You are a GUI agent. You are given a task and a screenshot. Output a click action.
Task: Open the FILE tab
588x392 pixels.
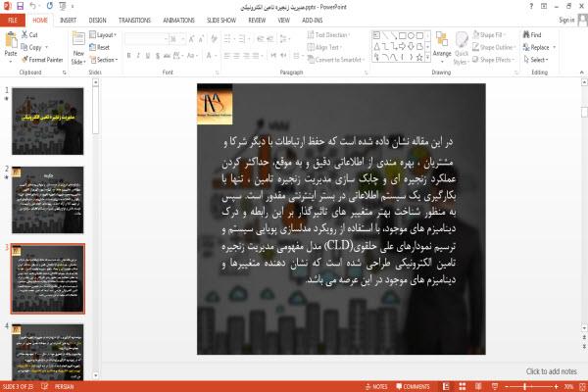click(13, 21)
